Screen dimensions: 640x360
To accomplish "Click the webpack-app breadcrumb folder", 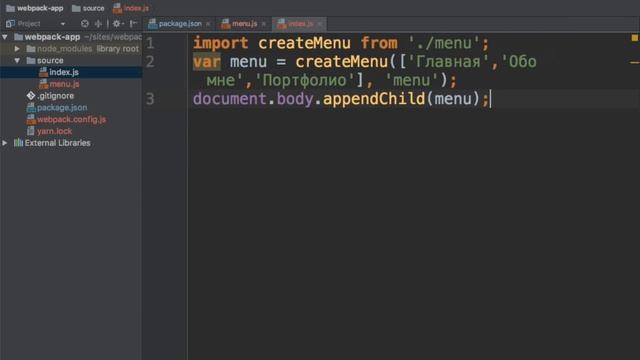I will 35,8.
